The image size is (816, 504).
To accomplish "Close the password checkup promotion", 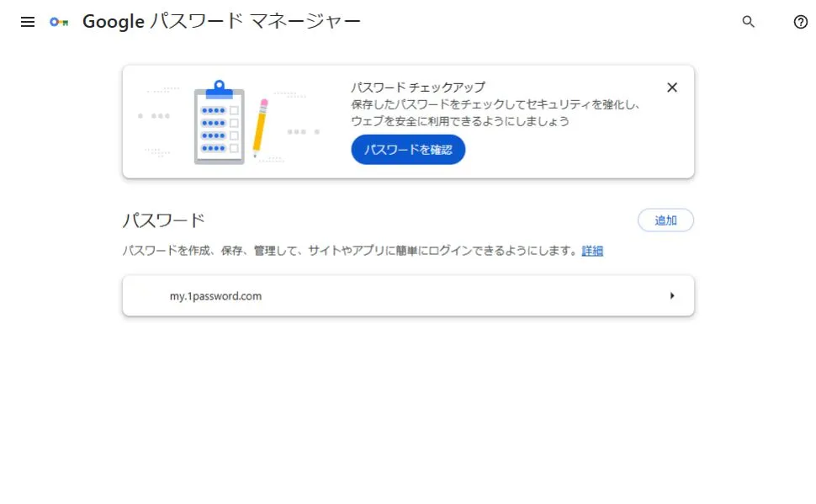I will [x=671, y=87].
